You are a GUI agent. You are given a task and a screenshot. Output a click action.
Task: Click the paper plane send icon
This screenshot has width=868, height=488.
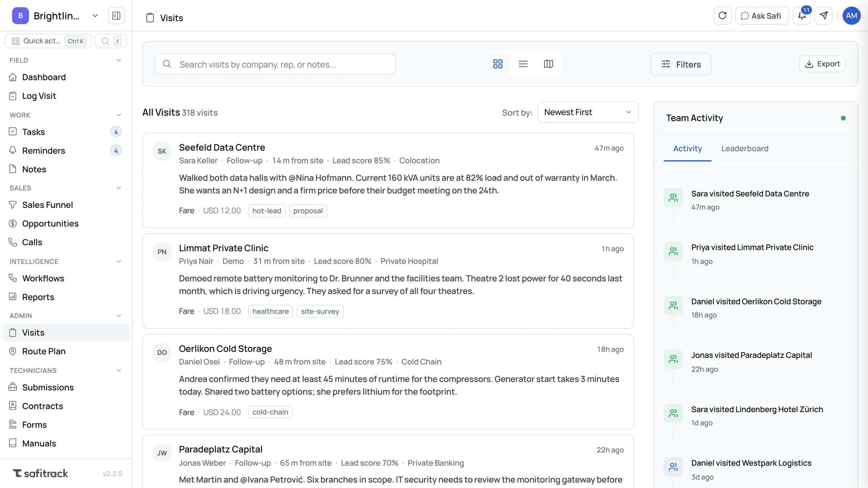pos(824,16)
